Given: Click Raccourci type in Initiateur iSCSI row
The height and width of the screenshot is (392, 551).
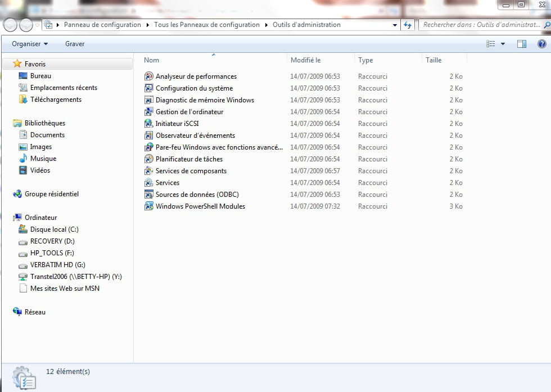Looking at the screenshot, I should [372, 124].
